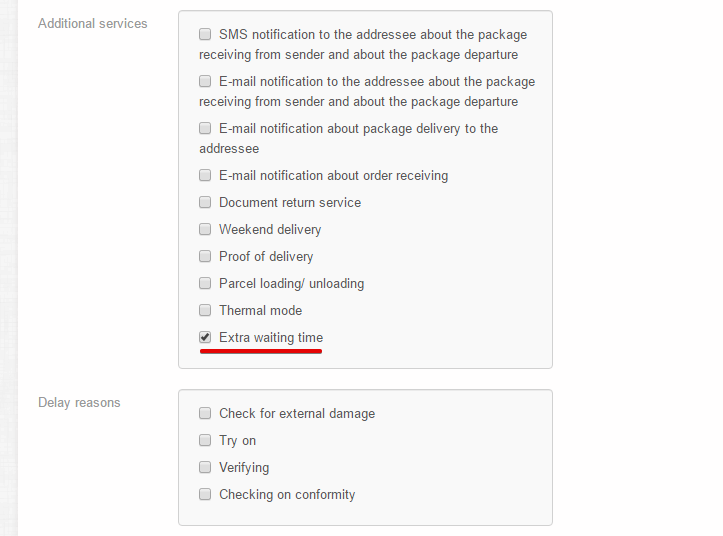The width and height of the screenshot is (723, 536).
Task: Check the Verifying checkbox
Action: [205, 467]
